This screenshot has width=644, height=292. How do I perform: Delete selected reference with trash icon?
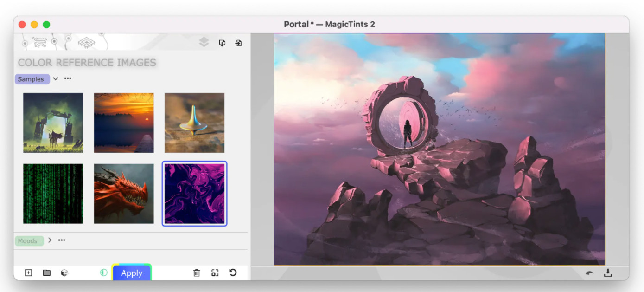pyautogui.click(x=197, y=273)
